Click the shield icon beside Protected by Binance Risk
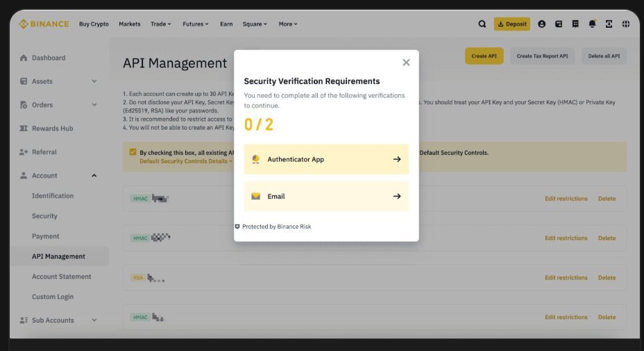The image size is (644, 351). (237, 227)
